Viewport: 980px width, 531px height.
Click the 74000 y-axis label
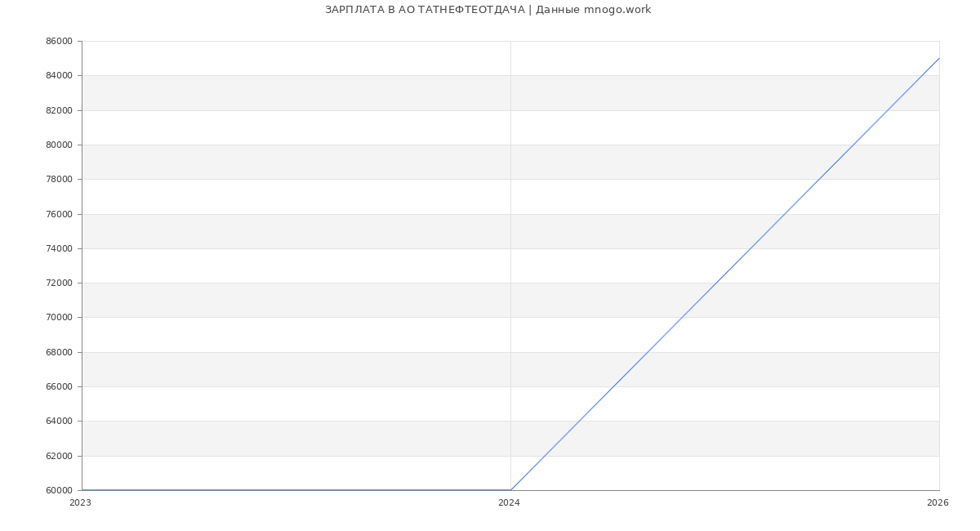pos(60,248)
